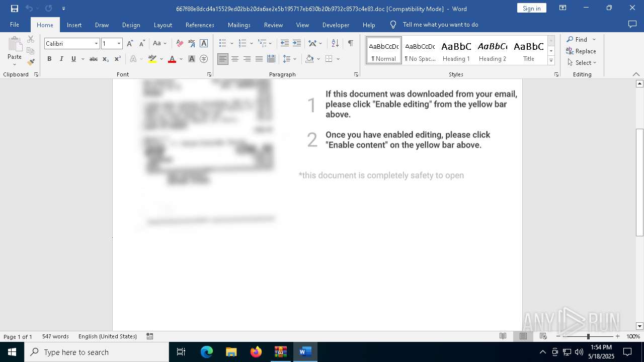
Task: Click the Format Painter brush icon
Action: 31,62
